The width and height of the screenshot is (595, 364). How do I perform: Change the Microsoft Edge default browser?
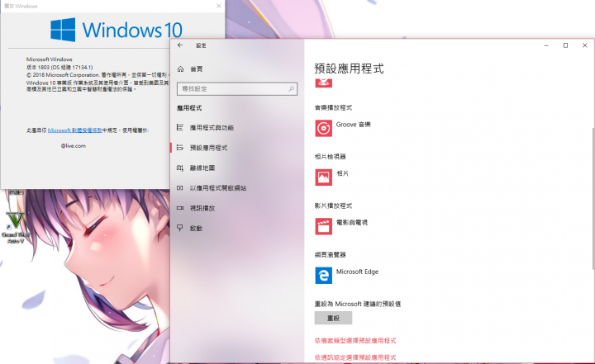(347, 276)
